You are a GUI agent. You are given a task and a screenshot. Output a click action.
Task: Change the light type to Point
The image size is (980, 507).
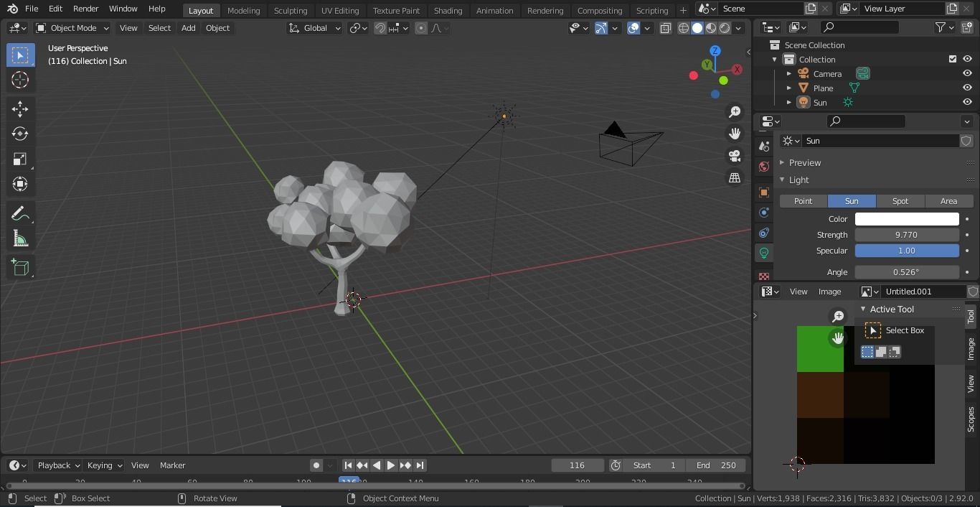click(x=803, y=201)
